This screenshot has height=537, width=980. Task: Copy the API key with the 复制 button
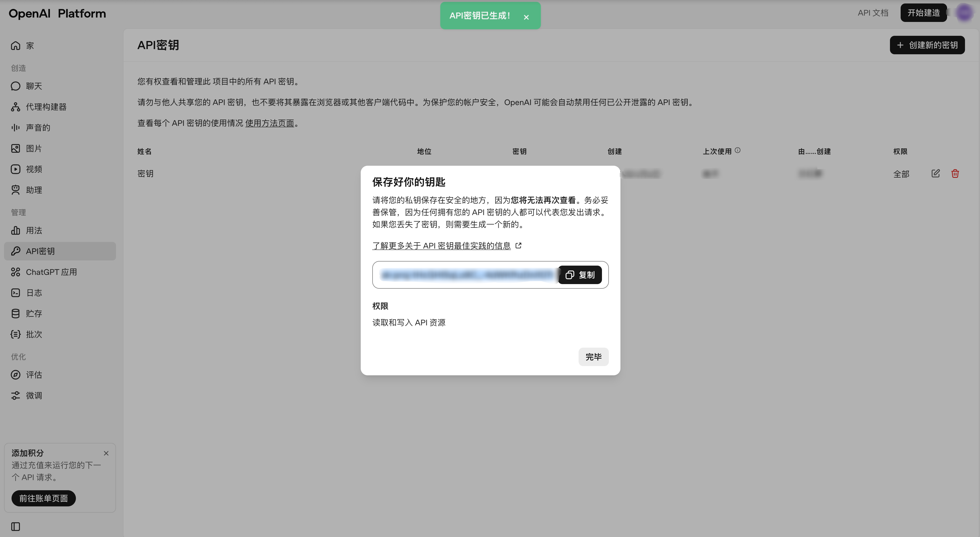pyautogui.click(x=580, y=275)
